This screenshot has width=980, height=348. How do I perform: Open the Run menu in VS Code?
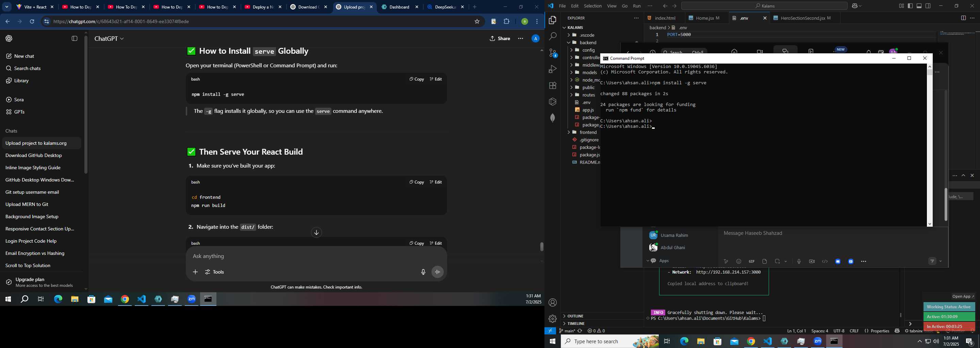[637, 6]
